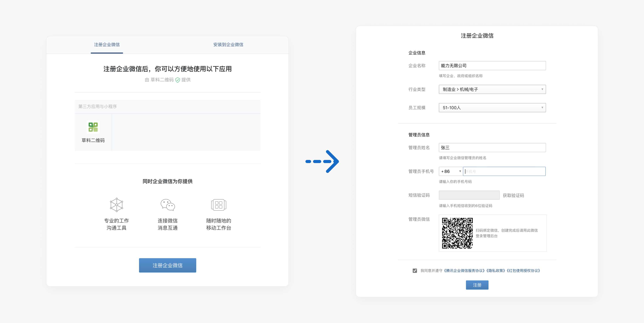Click the WeChat chat bubbles icon
The image size is (644, 323).
[167, 205]
